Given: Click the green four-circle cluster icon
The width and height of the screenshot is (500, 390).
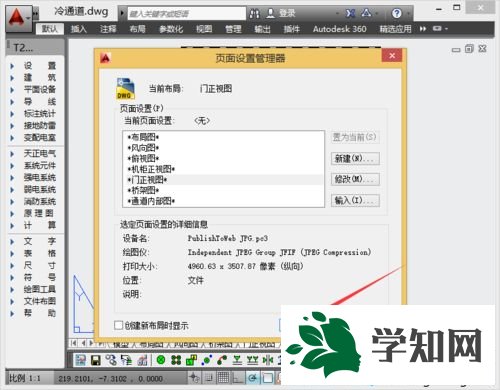Looking at the screenshot, I should (176, 360).
